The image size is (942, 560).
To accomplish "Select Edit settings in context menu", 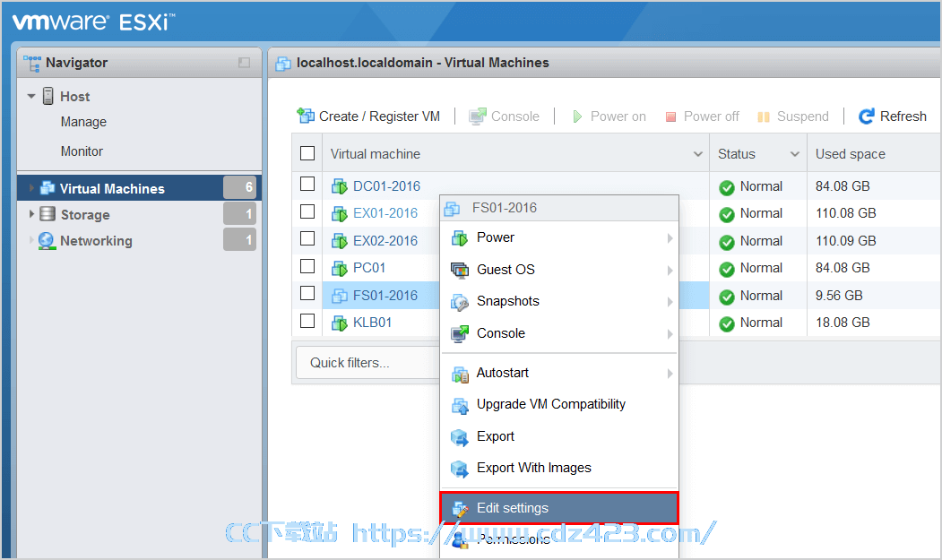I will click(559, 508).
